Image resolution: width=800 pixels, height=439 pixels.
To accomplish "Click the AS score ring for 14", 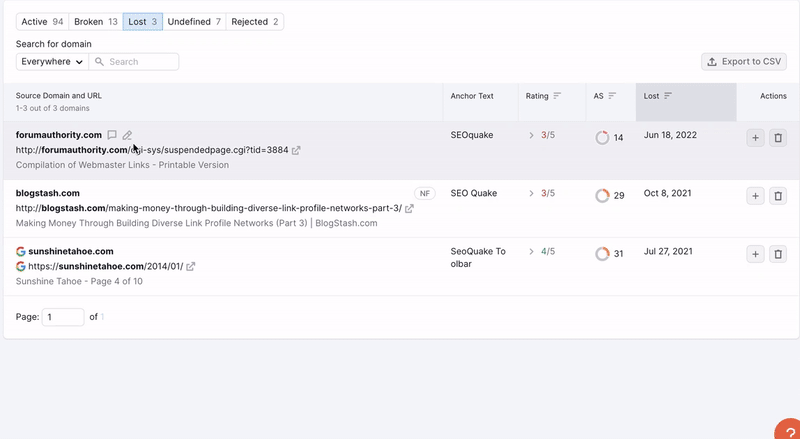I will click(603, 138).
